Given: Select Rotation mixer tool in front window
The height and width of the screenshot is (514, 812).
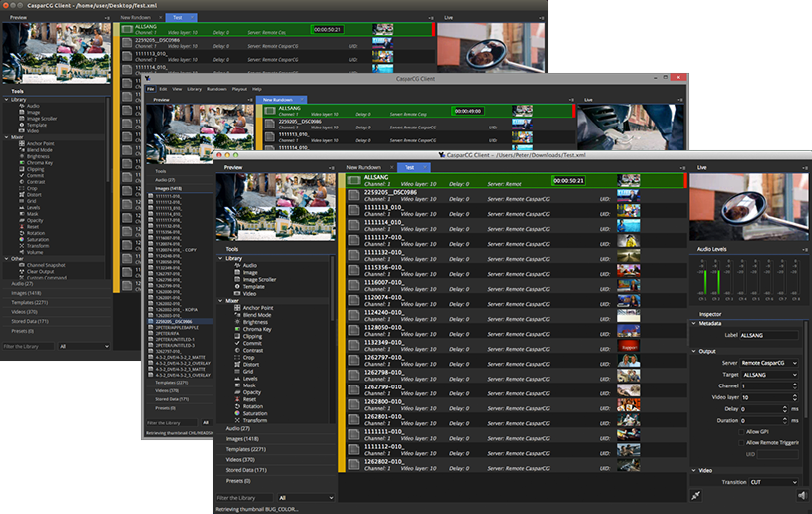Looking at the screenshot, I should click(248, 406).
